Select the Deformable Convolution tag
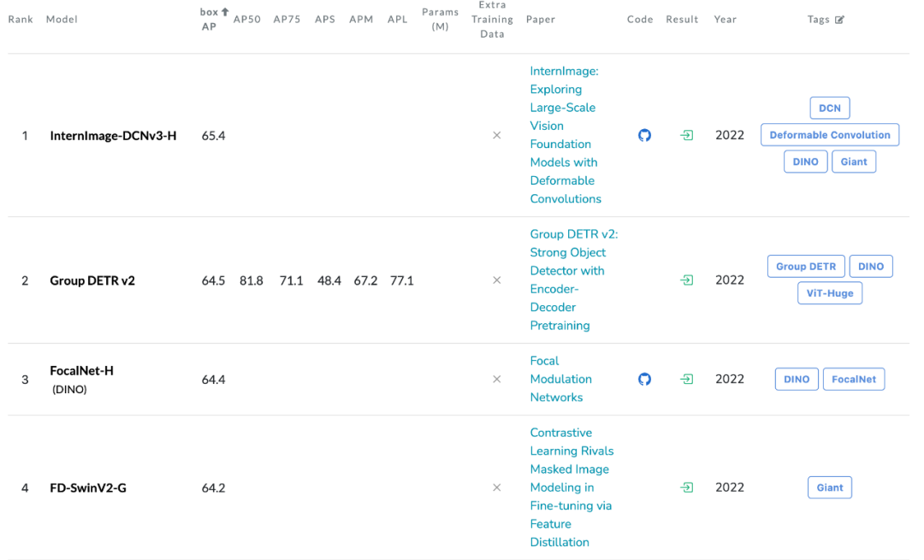Screen dimensions: 924x560 pos(830,135)
